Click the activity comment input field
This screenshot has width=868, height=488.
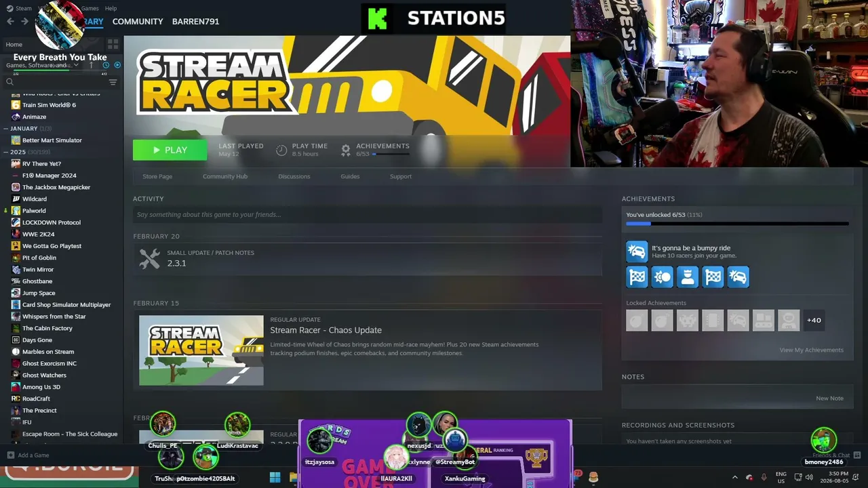click(x=368, y=215)
